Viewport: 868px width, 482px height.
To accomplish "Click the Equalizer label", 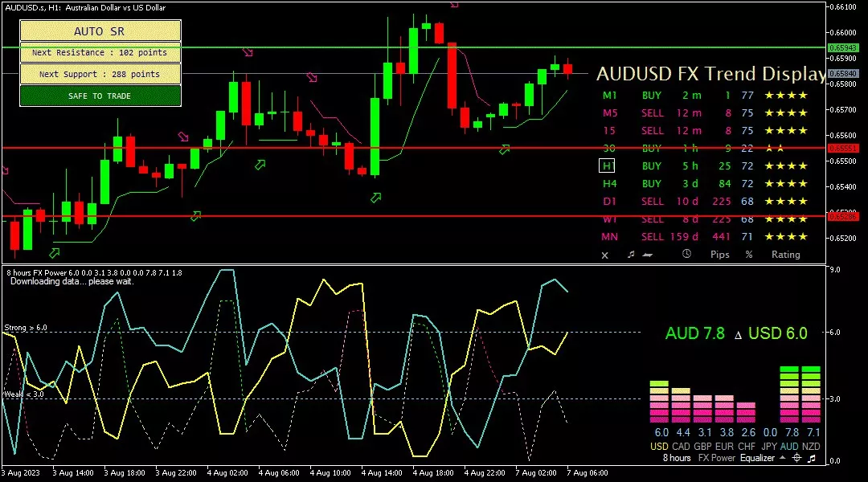I will tap(757, 458).
